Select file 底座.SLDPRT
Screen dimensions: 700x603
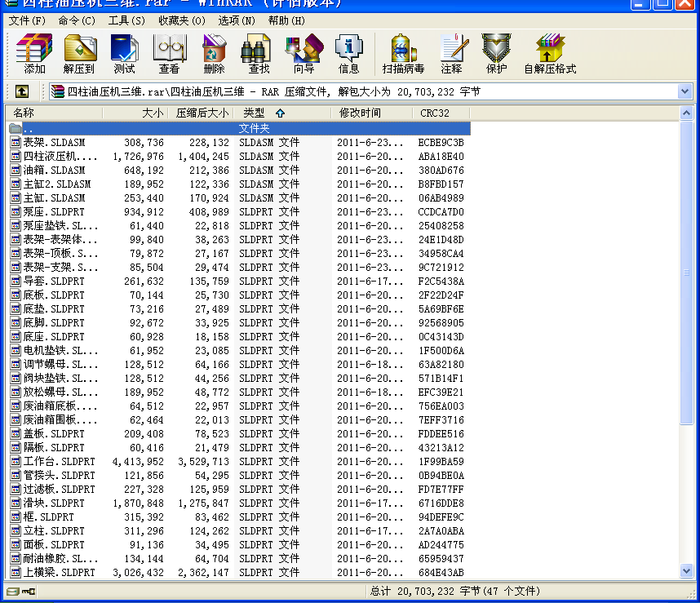[x=54, y=336]
